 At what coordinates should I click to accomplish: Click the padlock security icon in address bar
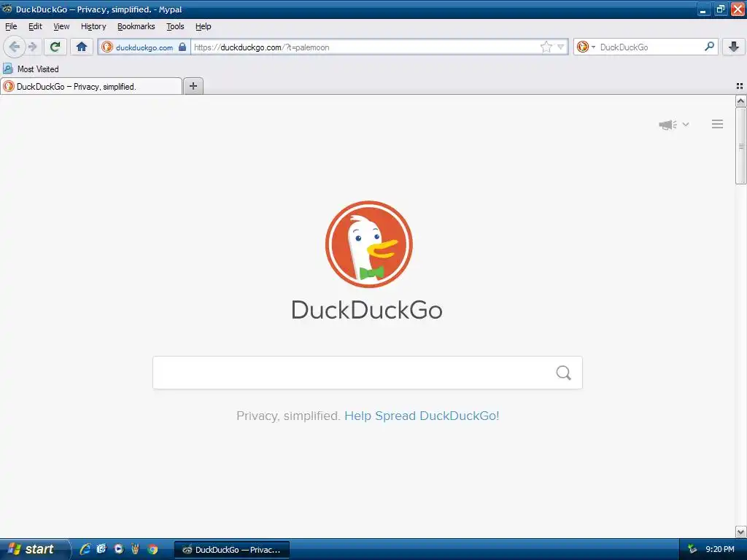[x=182, y=47]
